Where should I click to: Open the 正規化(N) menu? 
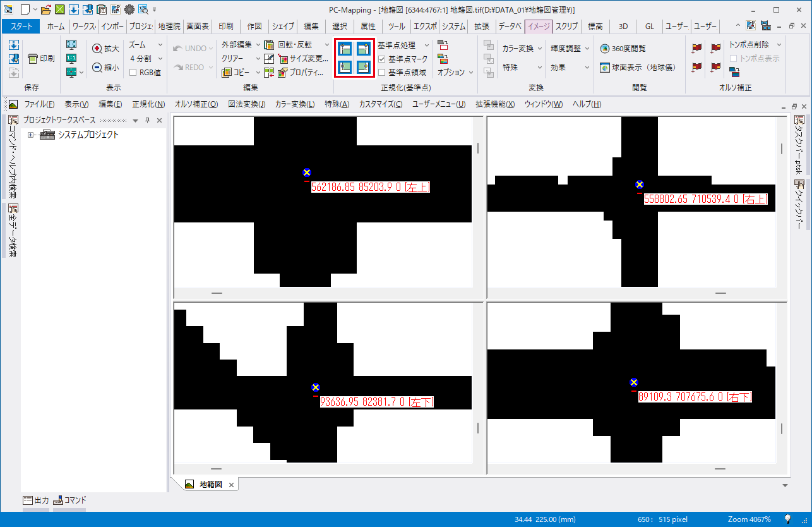[148, 104]
